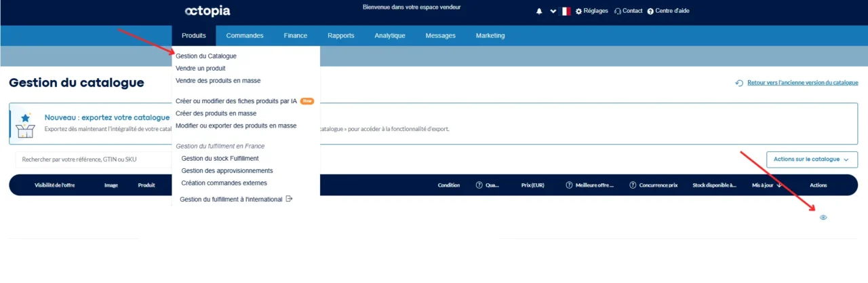This screenshot has width=868, height=283.
Task: Open the Commandes menu tab
Action: click(245, 35)
